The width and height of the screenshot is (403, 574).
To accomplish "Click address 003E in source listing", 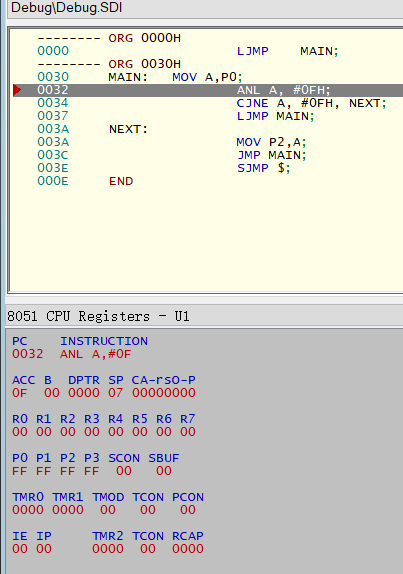I will click(x=53, y=168).
